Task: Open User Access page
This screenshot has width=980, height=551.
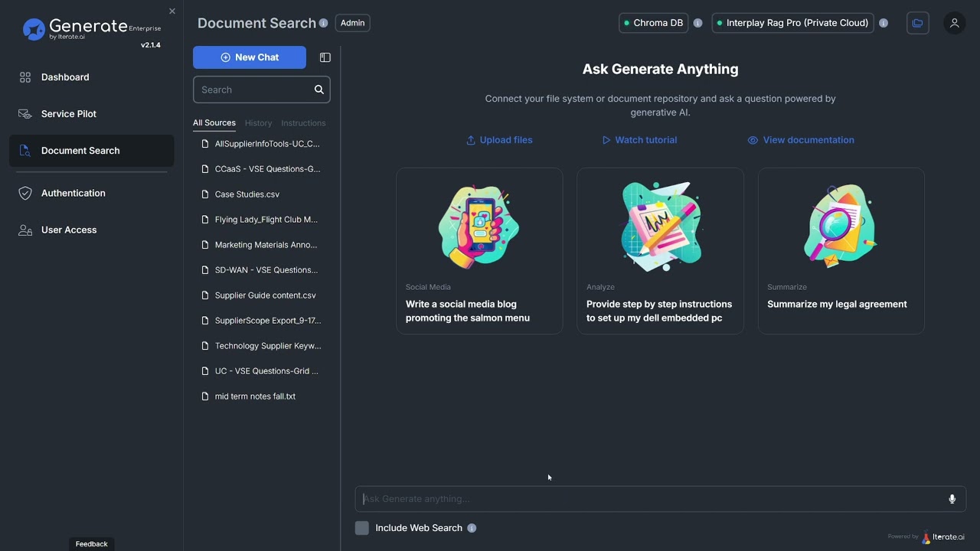Action: 91,230
